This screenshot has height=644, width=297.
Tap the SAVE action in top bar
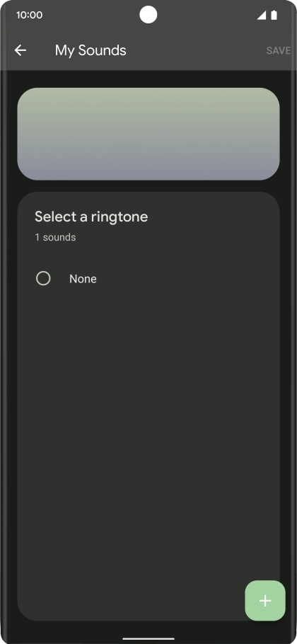point(278,50)
